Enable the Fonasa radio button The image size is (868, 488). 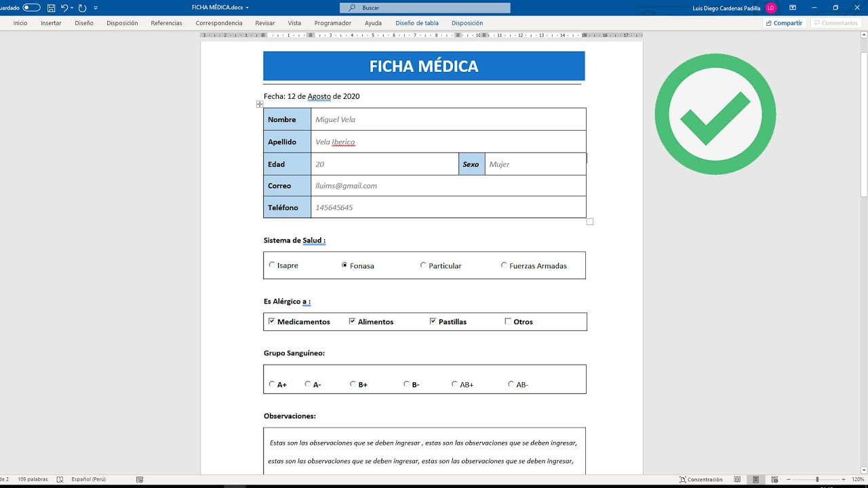[345, 265]
